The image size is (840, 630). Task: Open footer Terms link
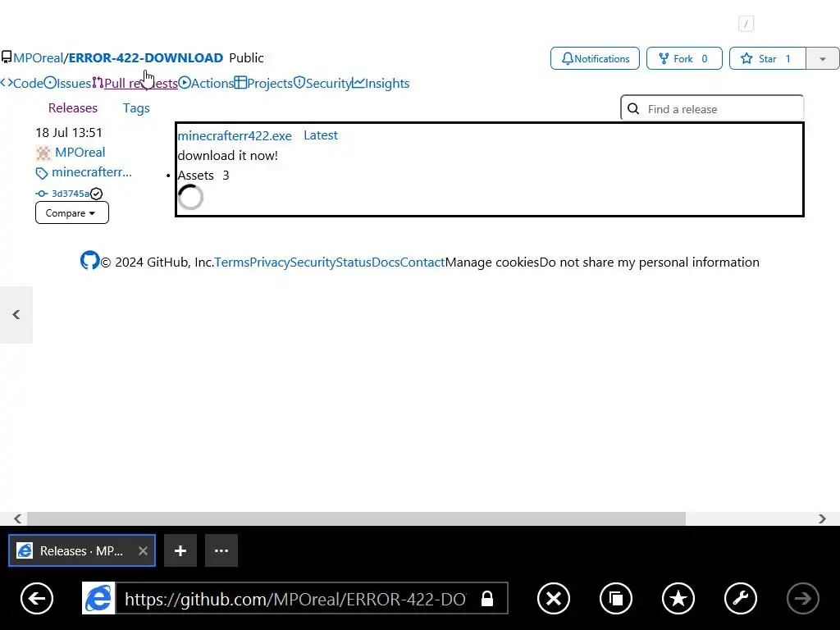click(232, 262)
